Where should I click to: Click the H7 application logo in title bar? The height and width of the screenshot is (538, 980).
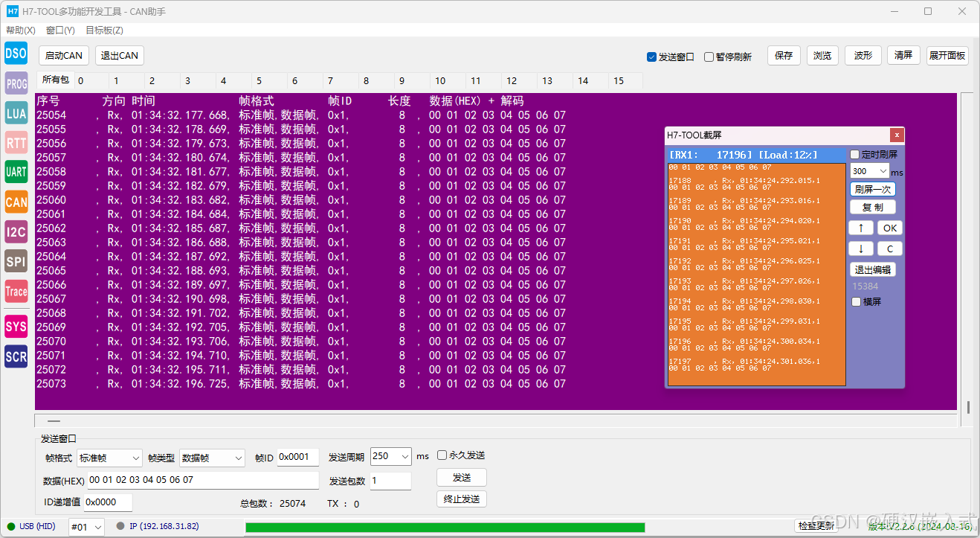coord(12,11)
